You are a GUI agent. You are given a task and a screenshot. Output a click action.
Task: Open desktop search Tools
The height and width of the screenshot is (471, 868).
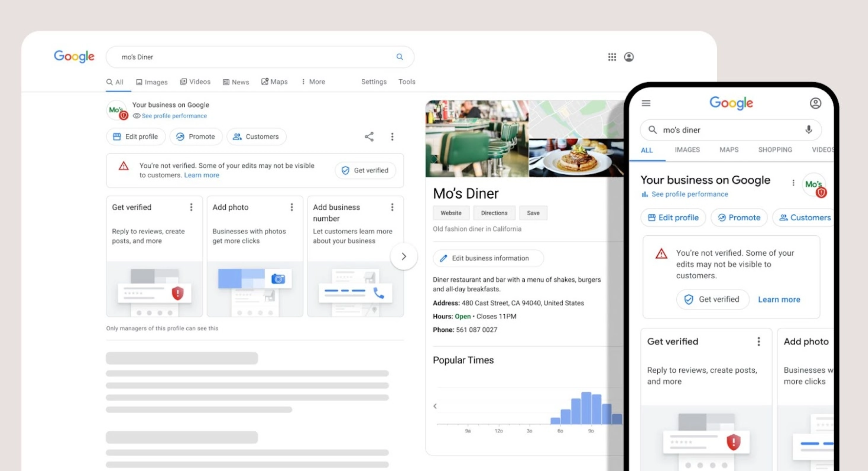coord(407,82)
